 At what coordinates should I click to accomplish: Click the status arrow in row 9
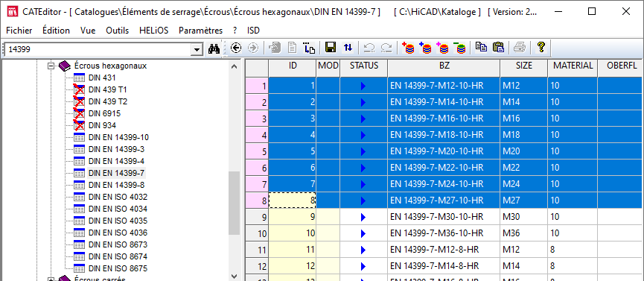coord(363,217)
